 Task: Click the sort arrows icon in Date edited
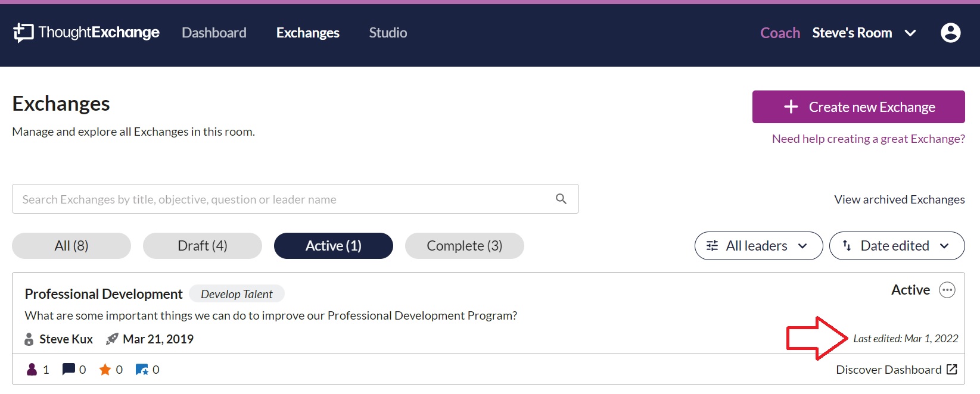pyautogui.click(x=847, y=246)
